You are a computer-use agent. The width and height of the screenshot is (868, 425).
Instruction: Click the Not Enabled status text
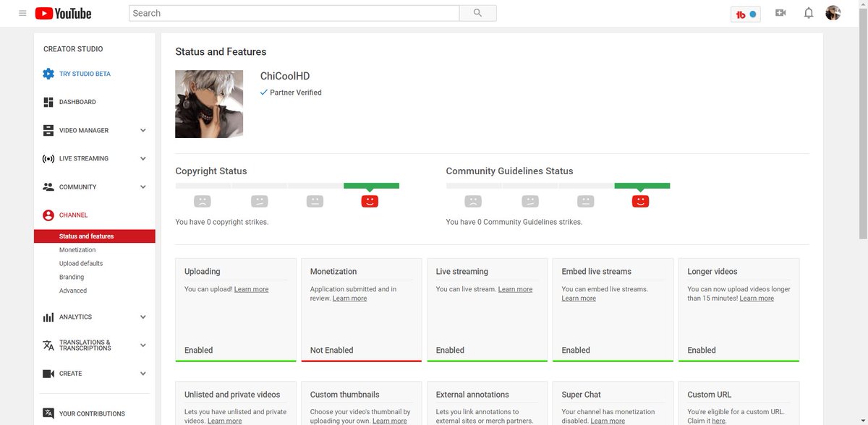(332, 350)
